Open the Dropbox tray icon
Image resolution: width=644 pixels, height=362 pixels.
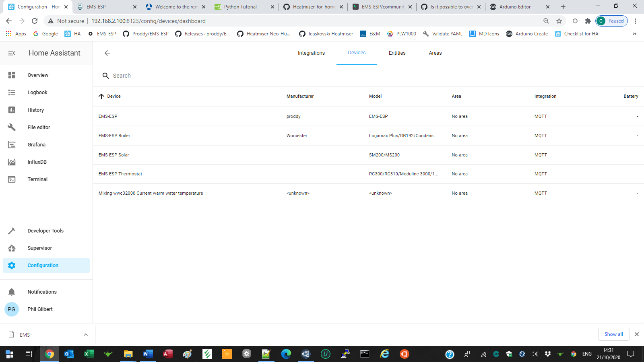(547, 354)
